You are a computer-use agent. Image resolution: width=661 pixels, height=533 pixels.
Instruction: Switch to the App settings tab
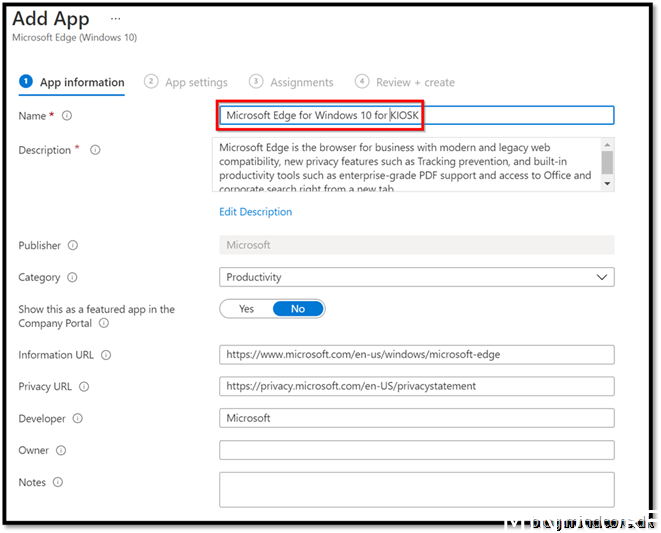click(186, 82)
